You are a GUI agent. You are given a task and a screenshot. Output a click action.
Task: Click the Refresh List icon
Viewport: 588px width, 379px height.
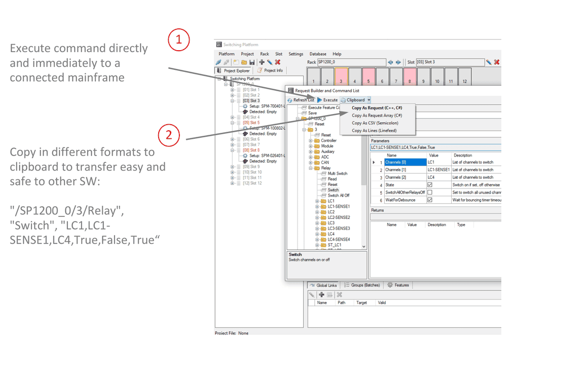click(x=290, y=100)
